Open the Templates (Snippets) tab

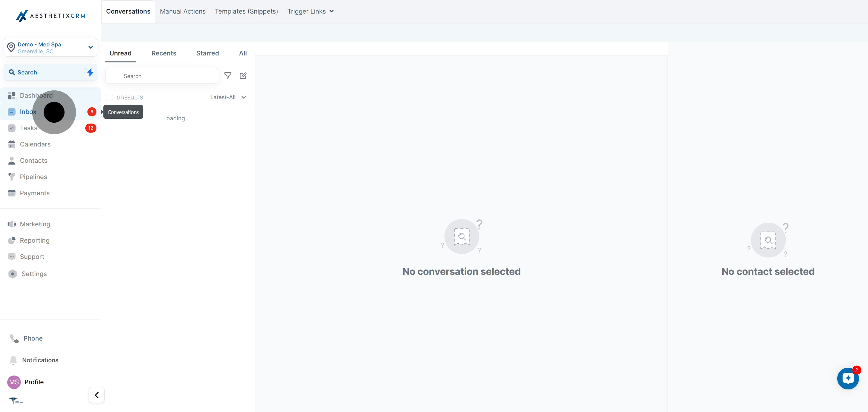pyautogui.click(x=246, y=11)
